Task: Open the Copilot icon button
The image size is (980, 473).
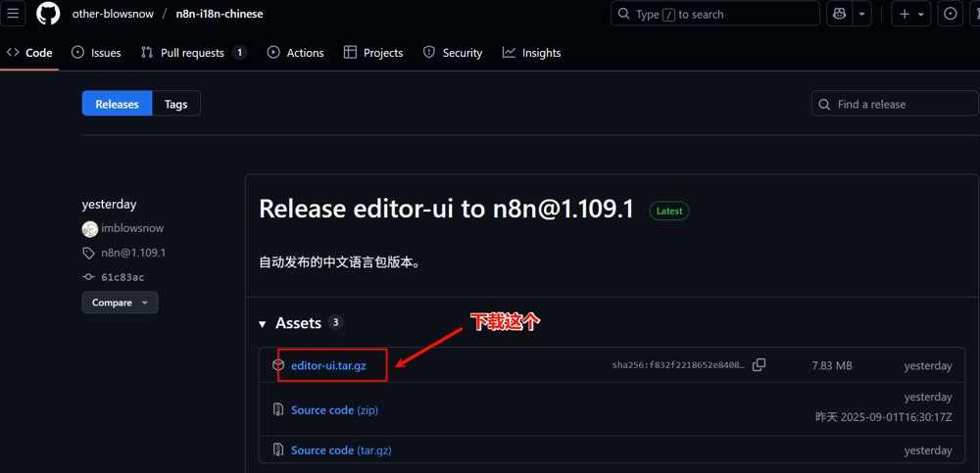Action: point(840,14)
